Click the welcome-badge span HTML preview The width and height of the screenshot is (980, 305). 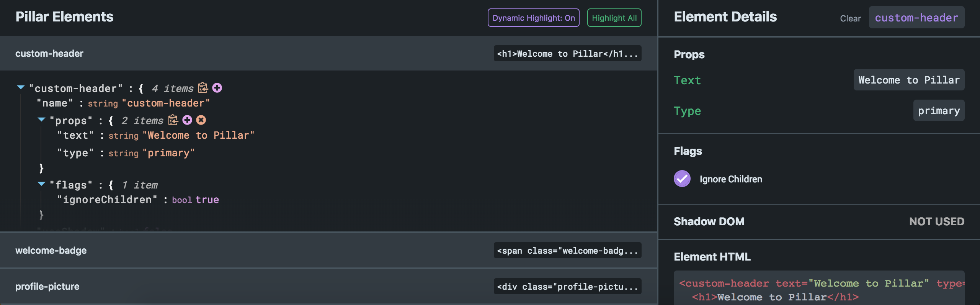(x=567, y=251)
